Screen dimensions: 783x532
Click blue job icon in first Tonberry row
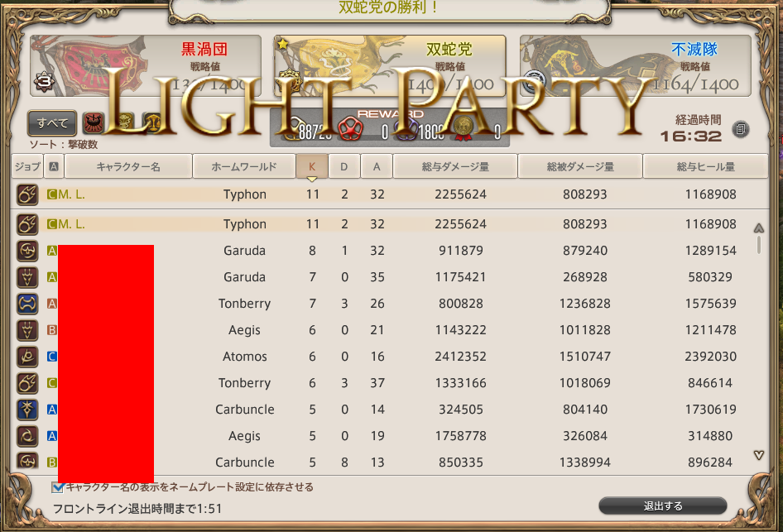point(27,304)
